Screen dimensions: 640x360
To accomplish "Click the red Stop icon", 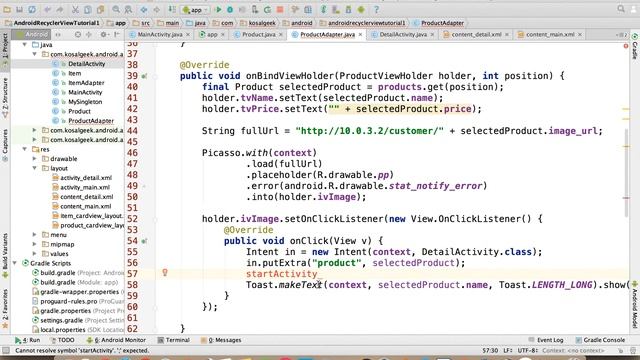I will (280, 9).
